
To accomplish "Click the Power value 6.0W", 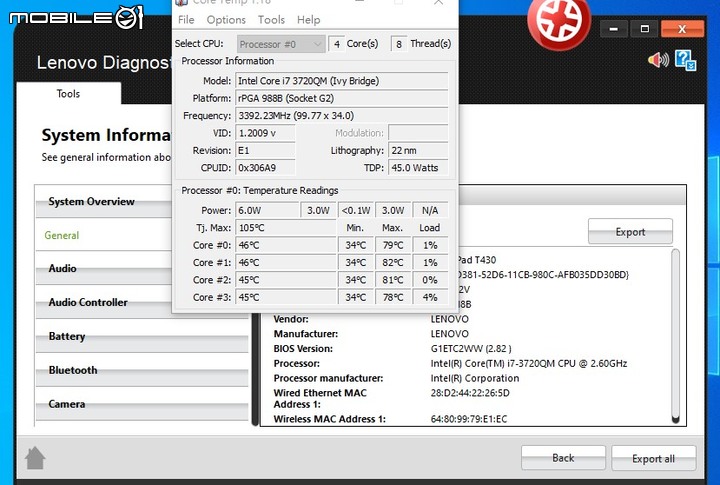I will tap(267, 210).
